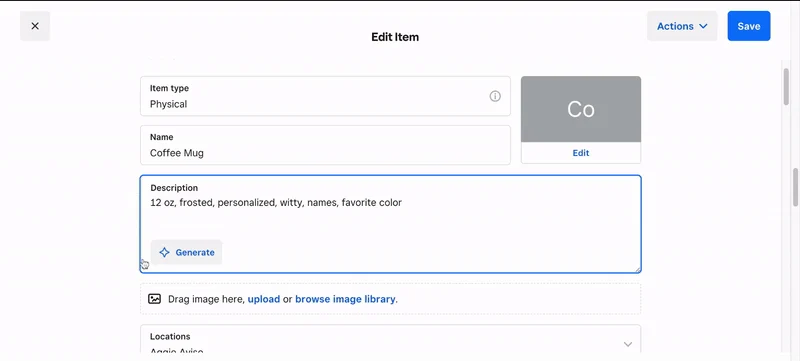
Task: Click the Description resize handle
Action: coord(638,269)
